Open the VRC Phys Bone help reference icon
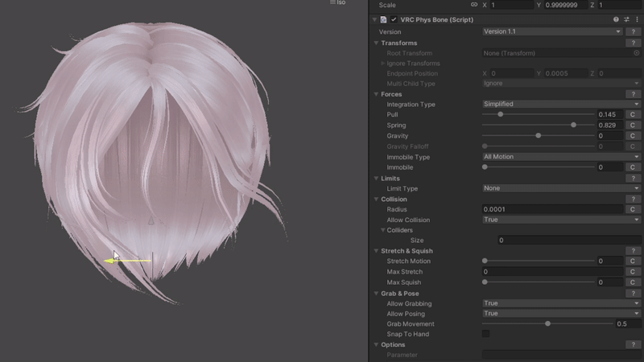This screenshot has height=362, width=644. coord(616,19)
